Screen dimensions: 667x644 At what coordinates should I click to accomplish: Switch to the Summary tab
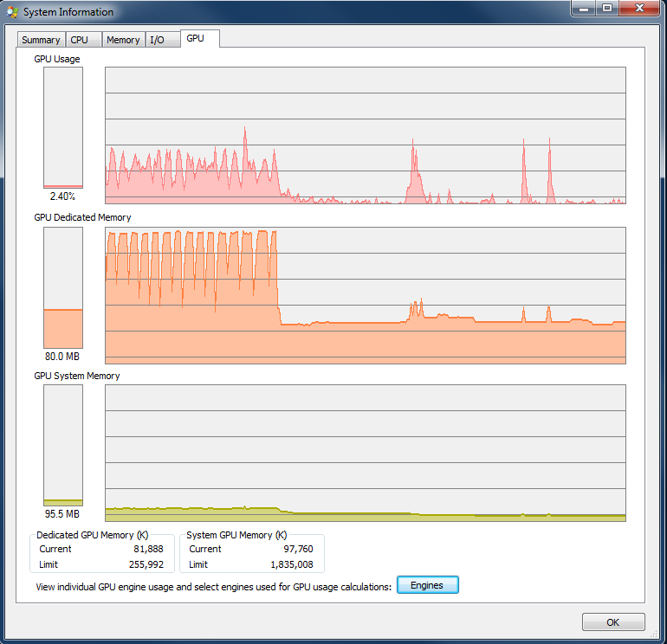click(41, 40)
